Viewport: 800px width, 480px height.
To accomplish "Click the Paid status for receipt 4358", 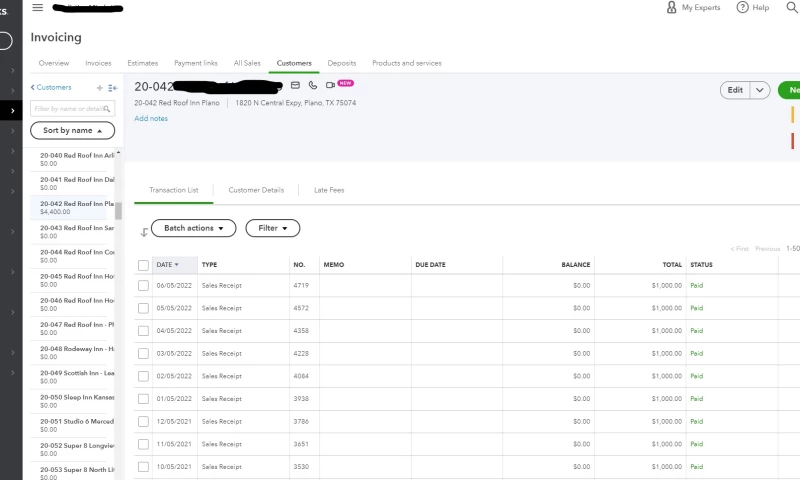I will click(x=696, y=331).
